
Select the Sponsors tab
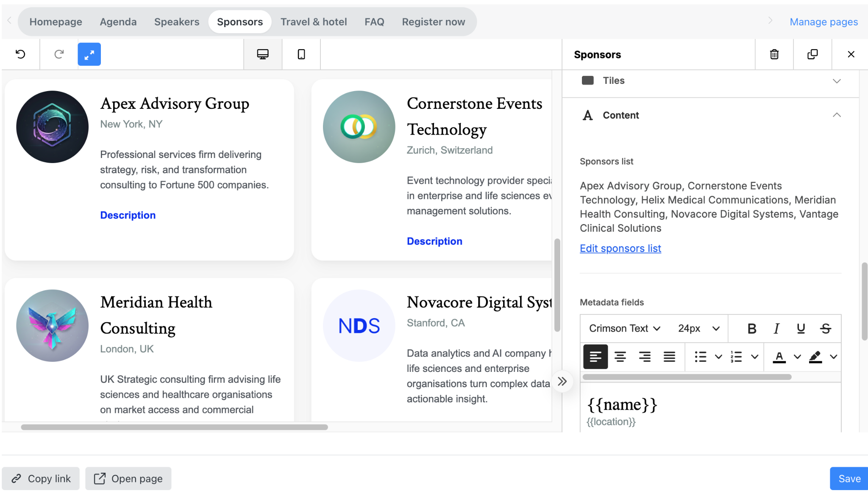pyautogui.click(x=240, y=22)
